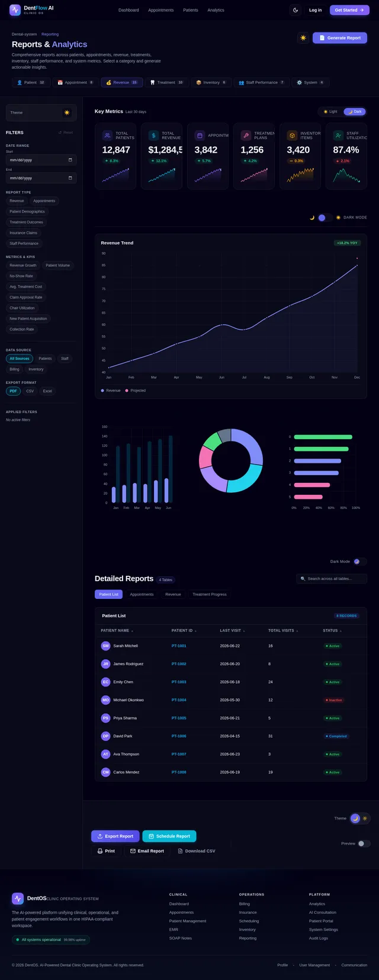379x980 pixels.
Task: Open the Start date picker
Action: pos(41,160)
